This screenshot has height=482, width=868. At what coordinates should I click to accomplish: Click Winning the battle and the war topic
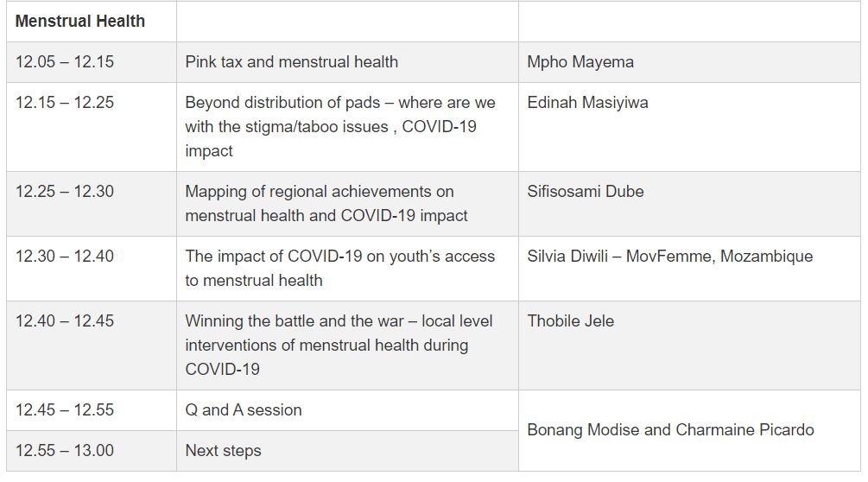click(339, 345)
